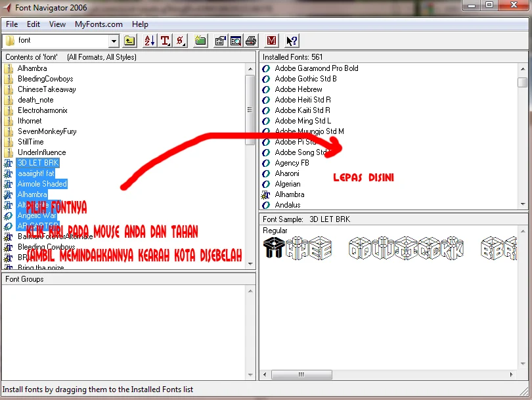Click font sample horizontal scroll right arrow

(x=511, y=374)
